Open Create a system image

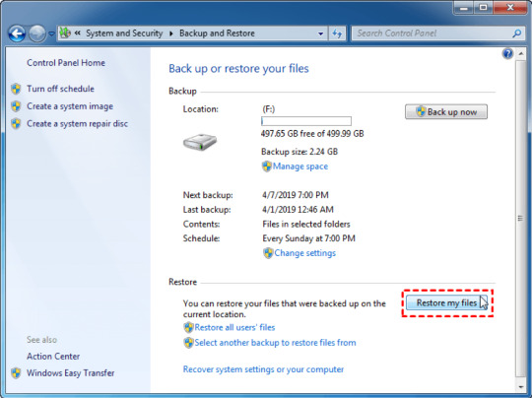70,106
